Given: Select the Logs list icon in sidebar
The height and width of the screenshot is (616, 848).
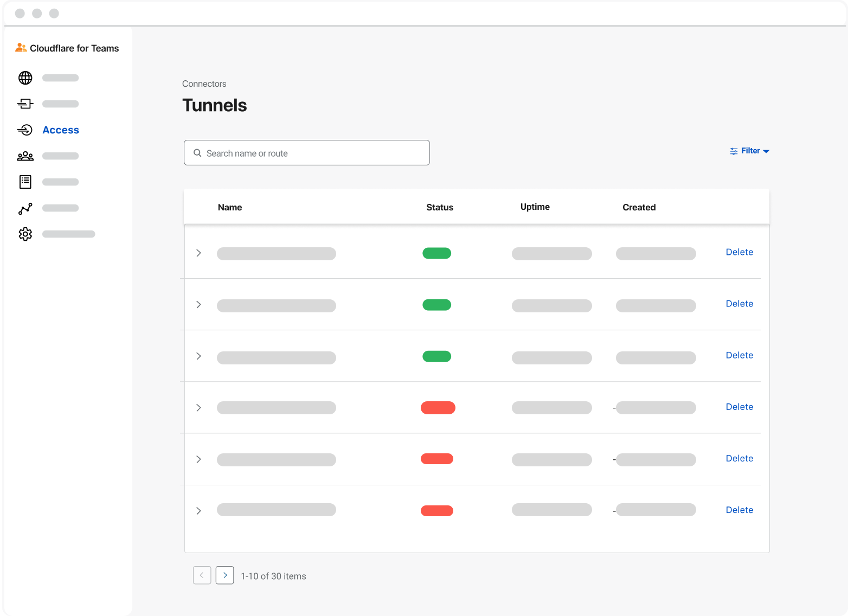Looking at the screenshot, I should (x=25, y=182).
